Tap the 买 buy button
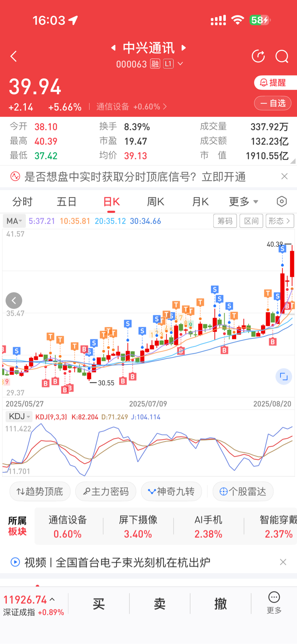 coord(99,604)
